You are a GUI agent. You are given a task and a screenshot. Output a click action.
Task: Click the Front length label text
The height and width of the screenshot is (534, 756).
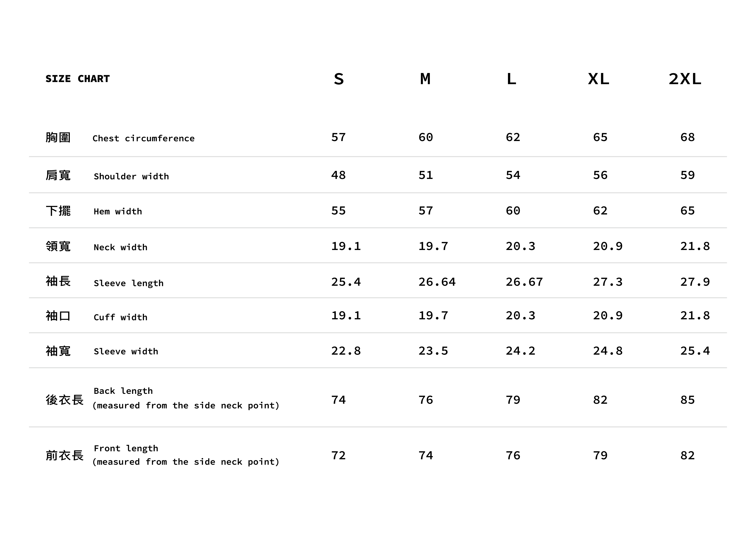click(x=126, y=448)
